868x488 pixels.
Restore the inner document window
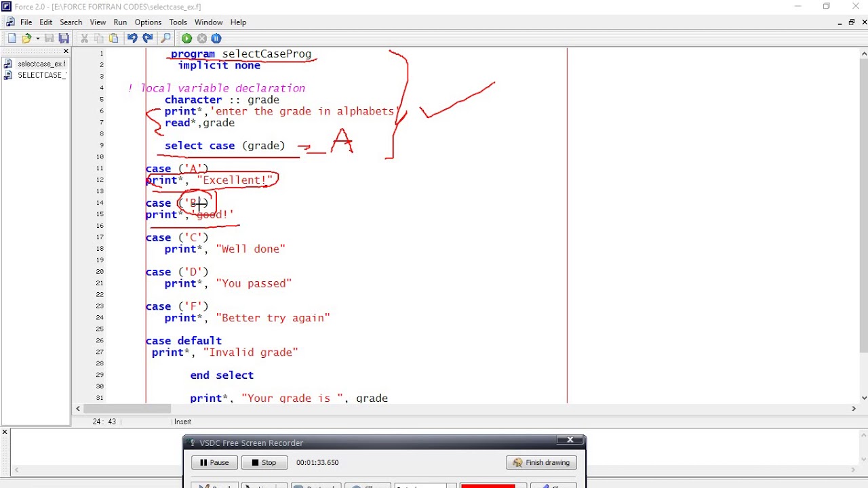(x=852, y=22)
